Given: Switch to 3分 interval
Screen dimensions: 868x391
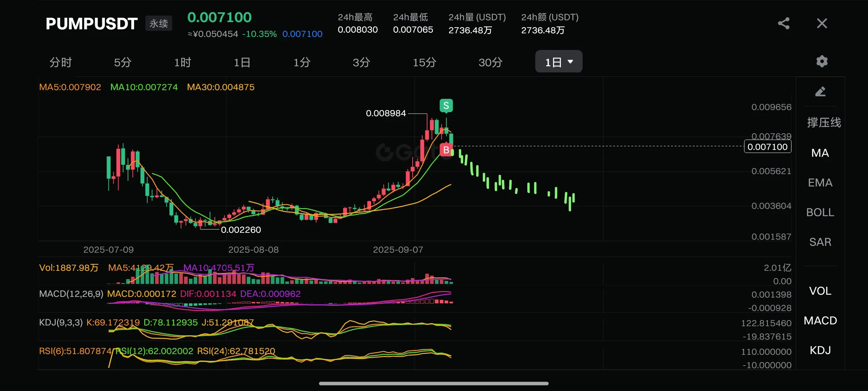Looking at the screenshot, I should pyautogui.click(x=361, y=62).
